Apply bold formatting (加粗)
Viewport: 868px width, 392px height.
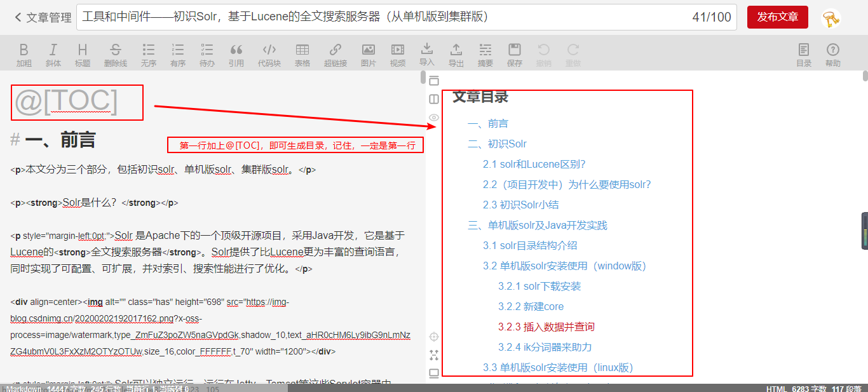24,55
